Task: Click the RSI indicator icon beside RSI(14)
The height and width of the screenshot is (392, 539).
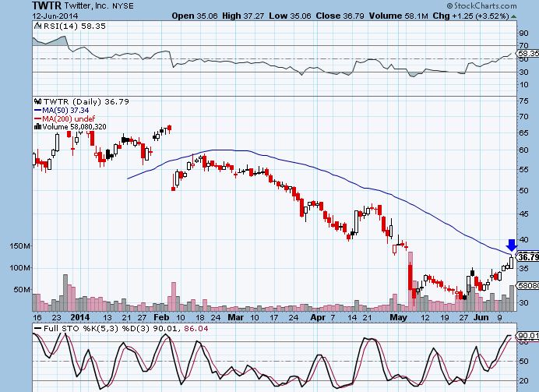Action: (x=37, y=26)
